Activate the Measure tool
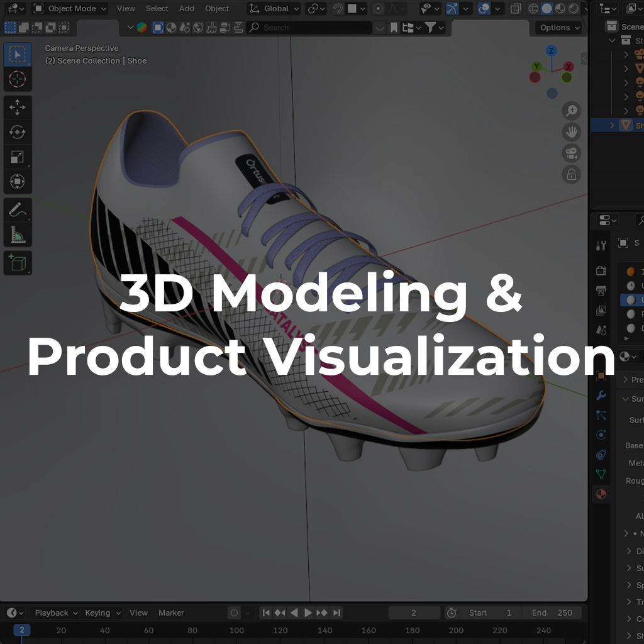Screen dimensions: 644x644 click(x=17, y=235)
